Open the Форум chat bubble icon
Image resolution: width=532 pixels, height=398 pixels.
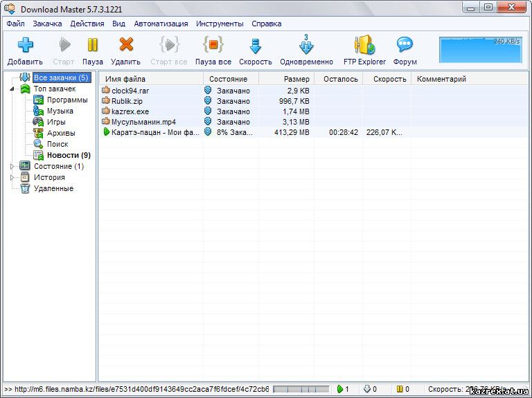click(405, 44)
